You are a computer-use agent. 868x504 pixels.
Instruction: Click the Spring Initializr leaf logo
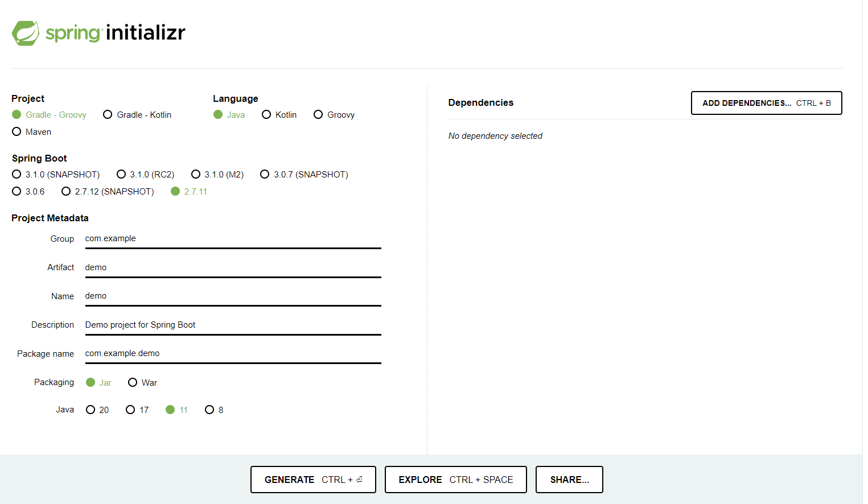[x=26, y=33]
